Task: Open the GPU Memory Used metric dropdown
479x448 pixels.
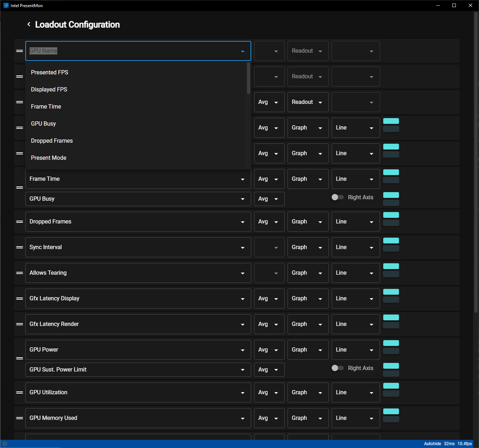Action: coord(138,418)
